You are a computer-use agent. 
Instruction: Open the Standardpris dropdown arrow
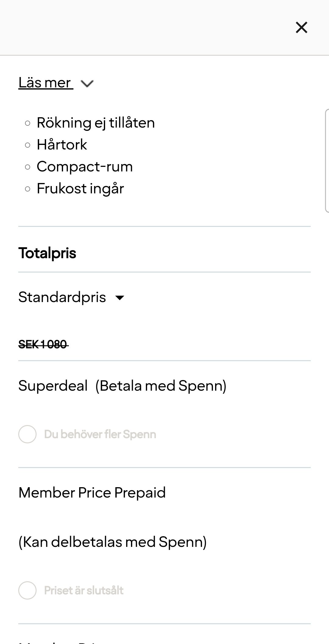tap(120, 297)
